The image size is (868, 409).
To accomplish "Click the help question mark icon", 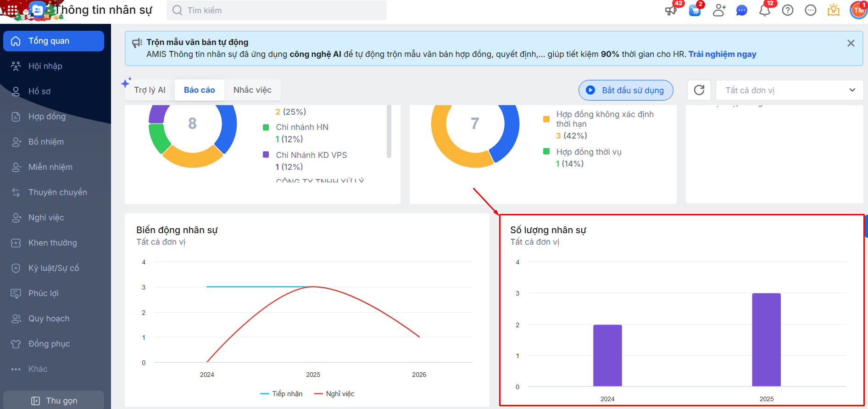I will pos(788,11).
